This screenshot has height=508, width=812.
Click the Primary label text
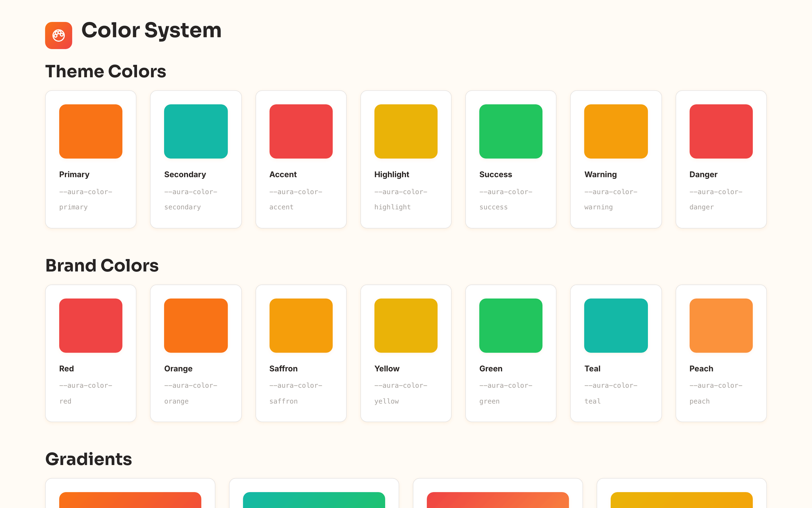[x=74, y=174]
